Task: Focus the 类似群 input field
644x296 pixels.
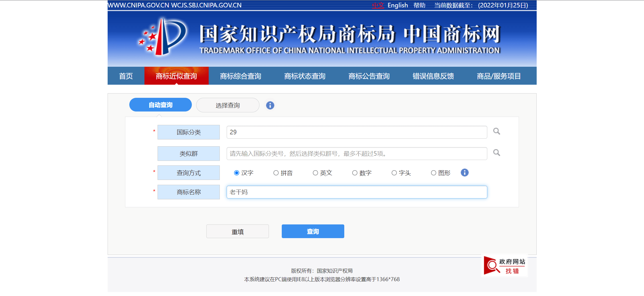Action: pyautogui.click(x=357, y=153)
